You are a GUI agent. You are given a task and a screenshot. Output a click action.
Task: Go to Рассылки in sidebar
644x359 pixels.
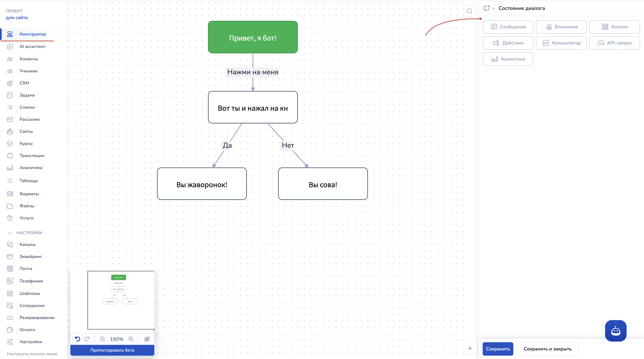coord(30,119)
